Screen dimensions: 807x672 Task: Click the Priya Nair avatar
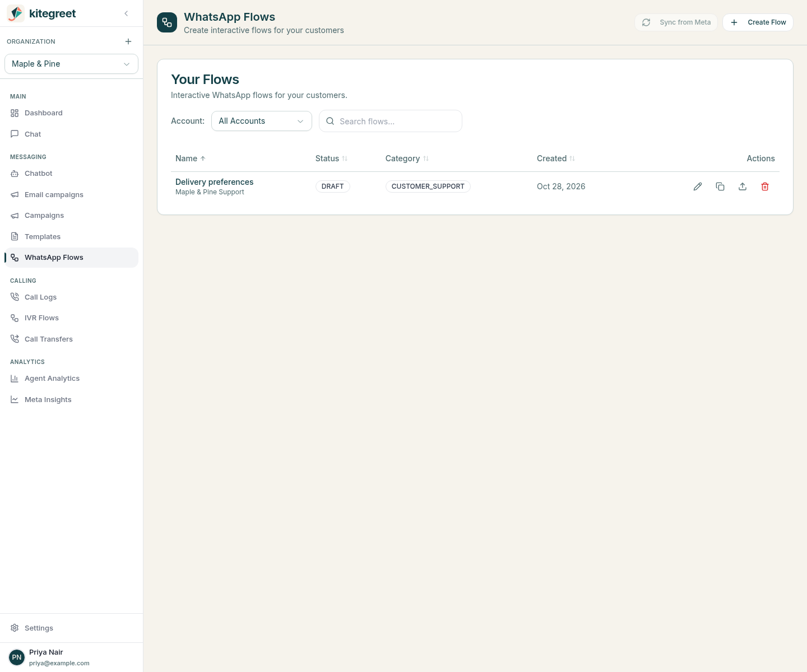[17, 657]
